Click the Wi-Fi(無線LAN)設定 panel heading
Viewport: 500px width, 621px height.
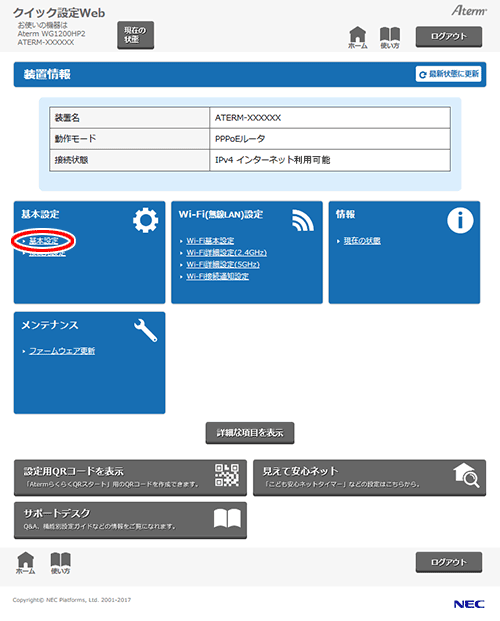point(221,214)
